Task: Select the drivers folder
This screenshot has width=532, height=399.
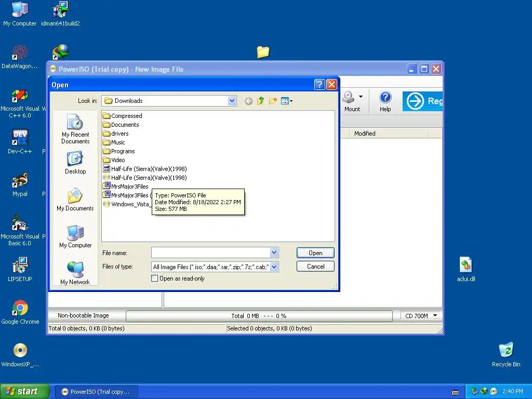Action: (x=116, y=134)
